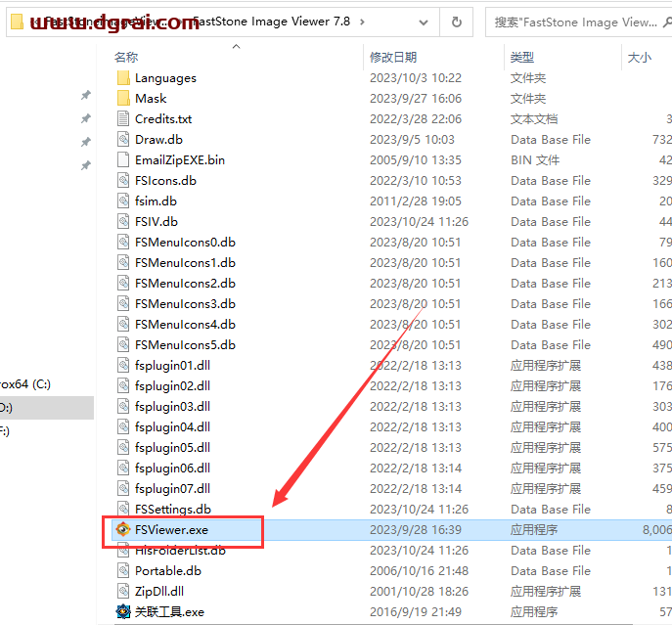Click the date 2005/9/10 13:35

coord(416,159)
